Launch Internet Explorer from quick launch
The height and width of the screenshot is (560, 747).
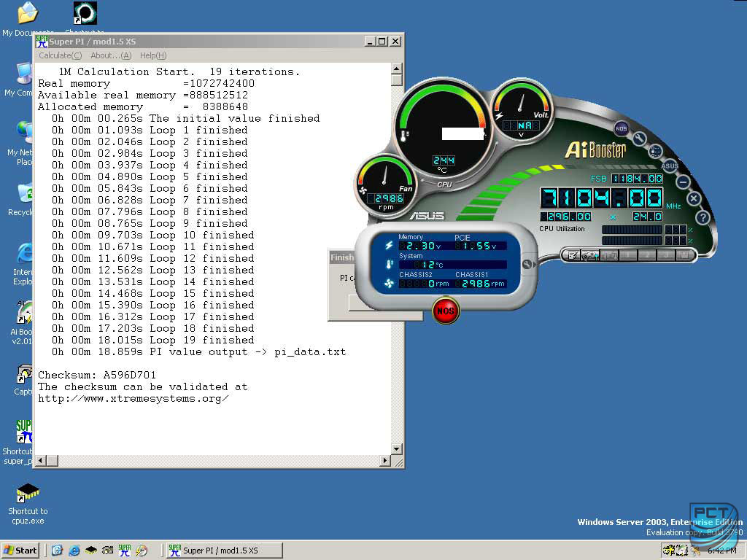74,551
